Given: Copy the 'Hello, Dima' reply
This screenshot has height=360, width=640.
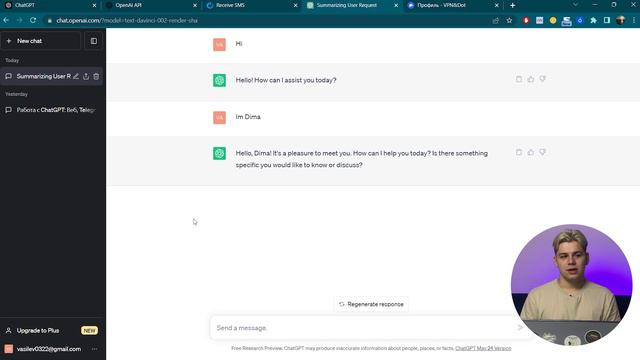Looking at the screenshot, I should (x=519, y=152).
